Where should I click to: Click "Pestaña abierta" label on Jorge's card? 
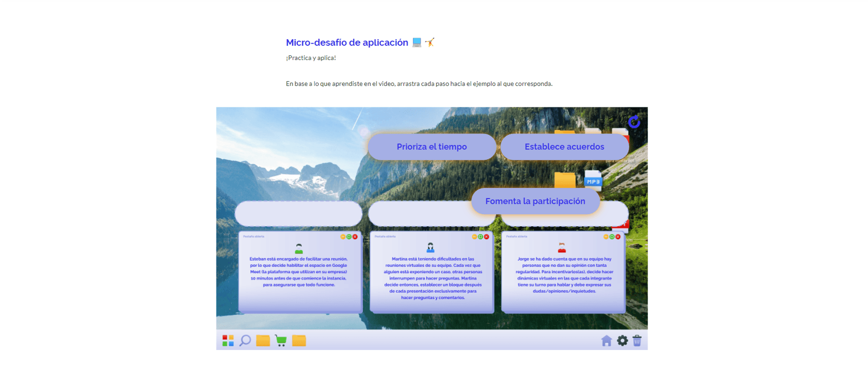517,237
